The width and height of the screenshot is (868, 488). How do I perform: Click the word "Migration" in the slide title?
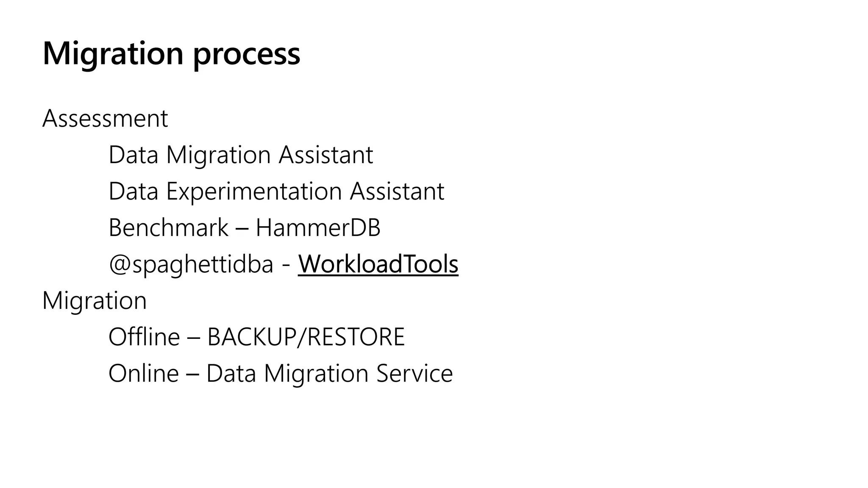[x=113, y=53]
